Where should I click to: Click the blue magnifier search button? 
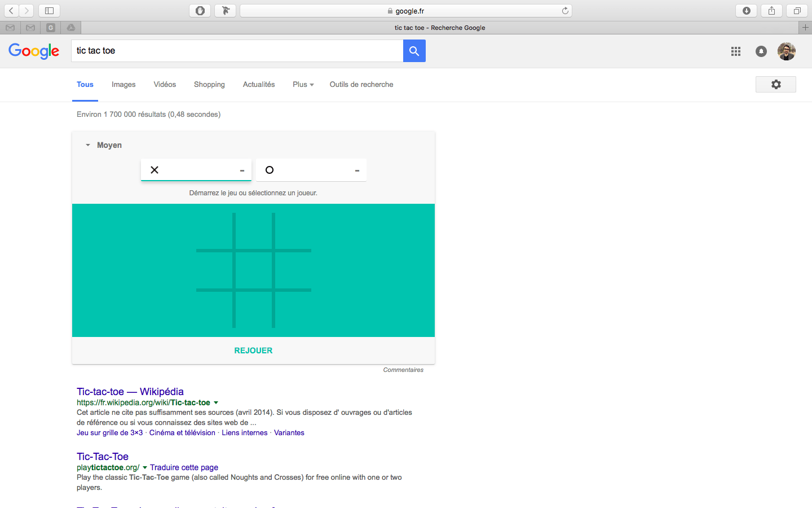click(414, 51)
